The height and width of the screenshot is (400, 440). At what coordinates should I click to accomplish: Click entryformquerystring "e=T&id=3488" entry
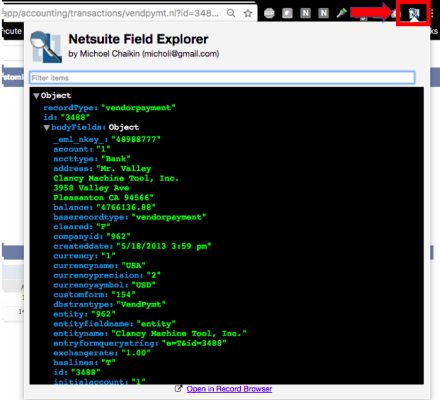click(x=140, y=343)
